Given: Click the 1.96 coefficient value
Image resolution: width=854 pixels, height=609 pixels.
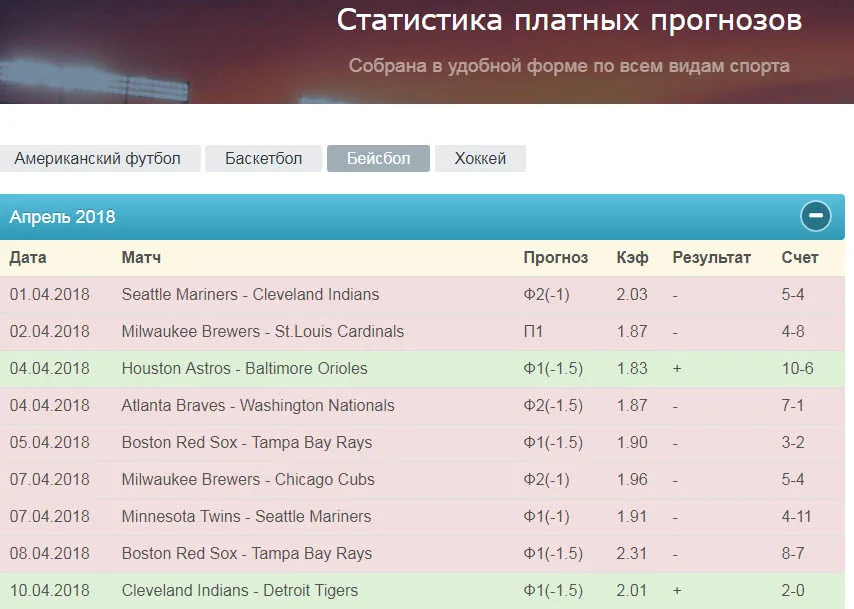Looking at the screenshot, I should pyautogui.click(x=632, y=479).
